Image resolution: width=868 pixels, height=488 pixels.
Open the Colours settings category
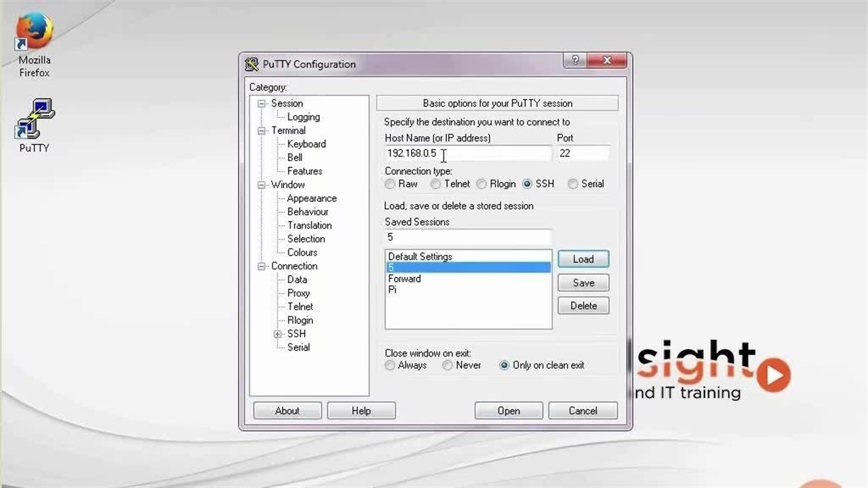point(302,252)
